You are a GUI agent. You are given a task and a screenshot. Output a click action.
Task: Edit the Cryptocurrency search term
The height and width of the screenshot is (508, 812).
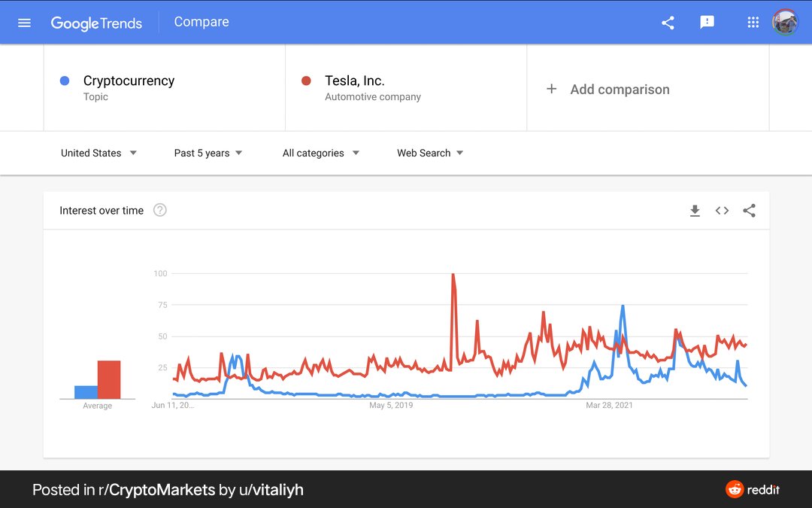pyautogui.click(x=129, y=81)
